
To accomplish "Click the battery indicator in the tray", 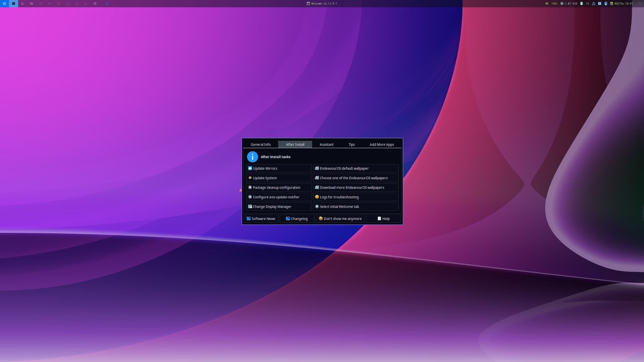I will 581,3.
